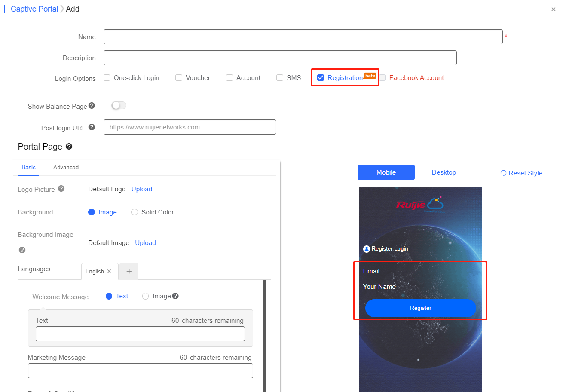Click the Email field in preview
563x392 pixels.
point(421,271)
